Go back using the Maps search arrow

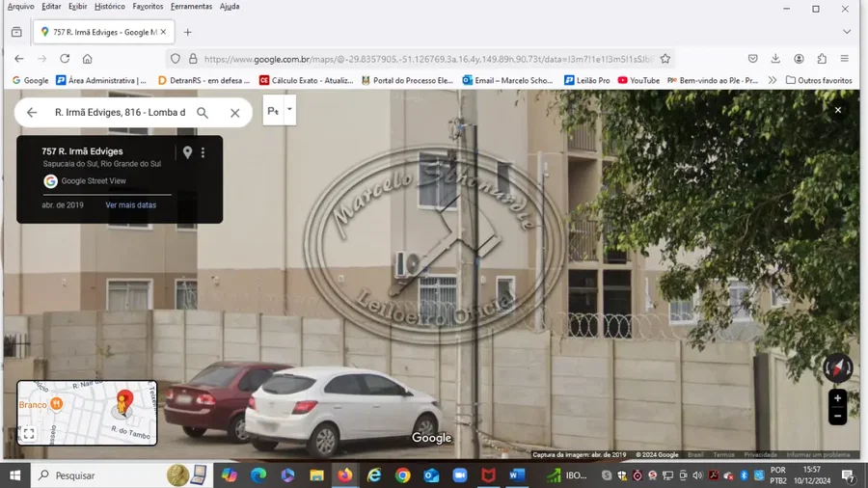(32, 112)
